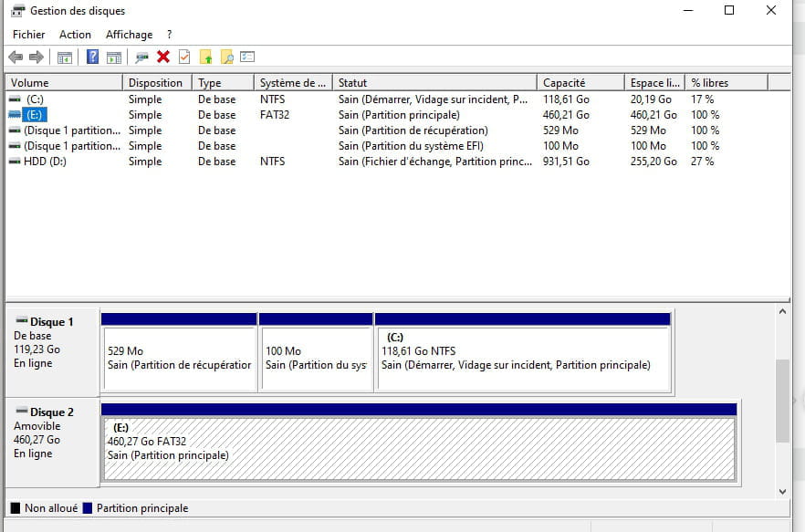Click the 17 % free cell
The height and width of the screenshot is (532, 805).
(703, 99)
